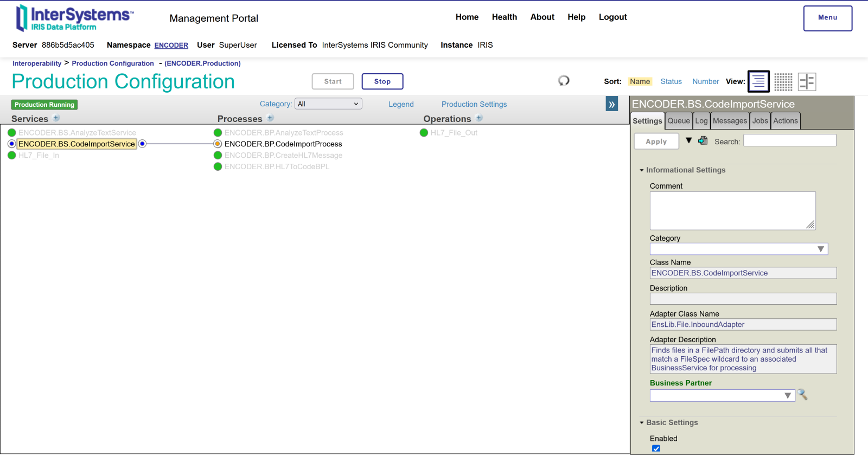
Task: Add a new operation with plus icon
Action: pyautogui.click(x=480, y=118)
